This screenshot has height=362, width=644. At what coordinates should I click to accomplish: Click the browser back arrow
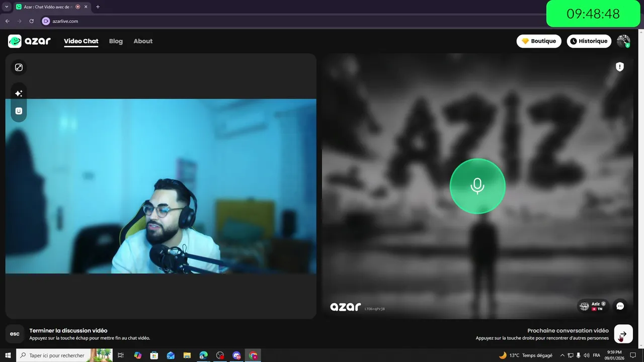pos(7,21)
